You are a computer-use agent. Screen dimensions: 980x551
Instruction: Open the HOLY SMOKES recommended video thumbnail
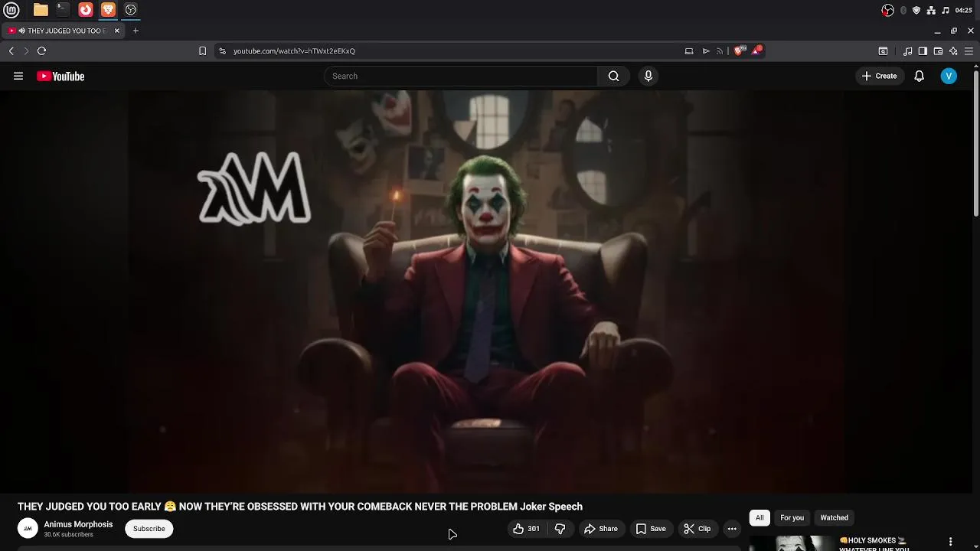[792, 543]
